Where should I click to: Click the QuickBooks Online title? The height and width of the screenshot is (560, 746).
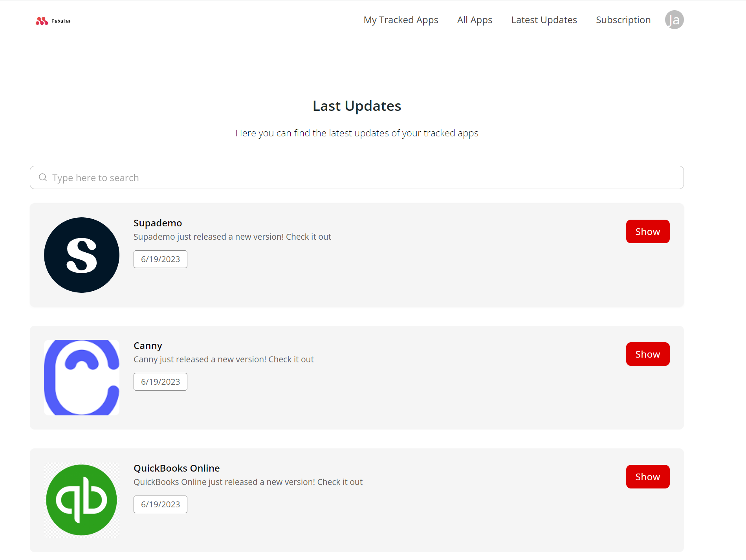176,468
